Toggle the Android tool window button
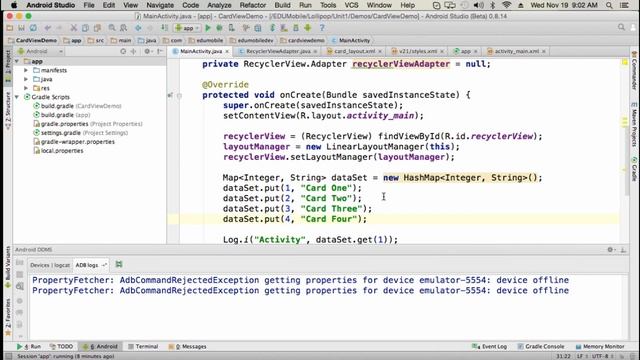Screen dimensions: 640x360 coord(100,347)
